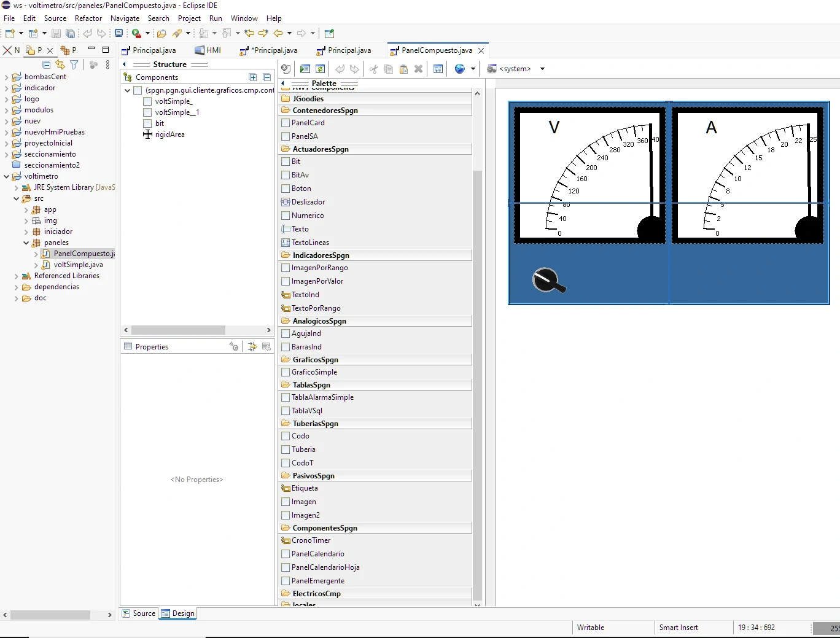Select the Cut icon in the design toolbar
This screenshot has height=638, width=840.
(x=373, y=69)
